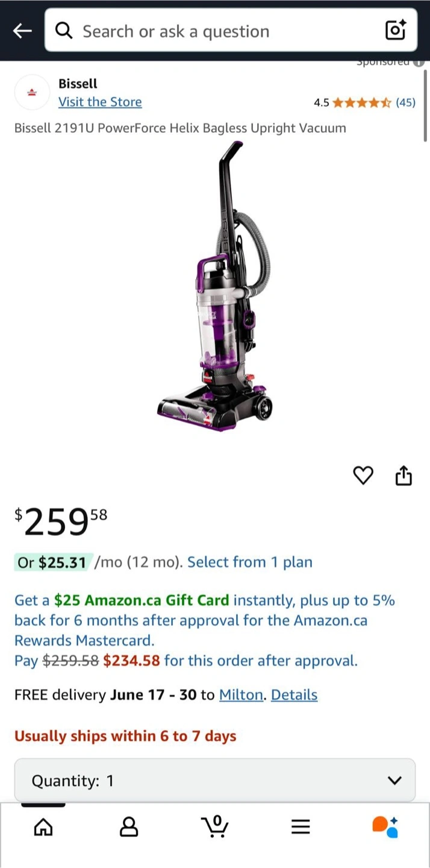Click Select from 1 plan link

click(x=250, y=562)
